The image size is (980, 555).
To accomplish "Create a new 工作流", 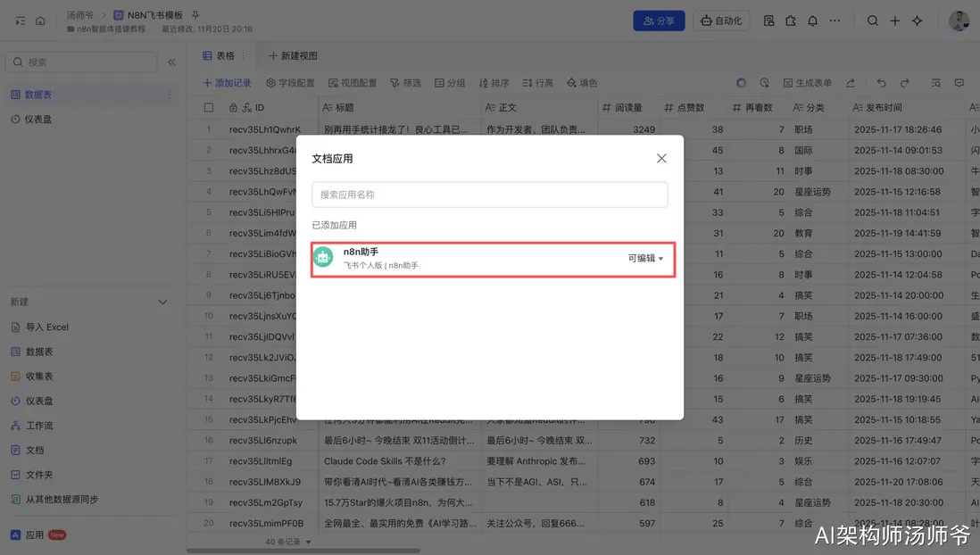I will [32, 426].
